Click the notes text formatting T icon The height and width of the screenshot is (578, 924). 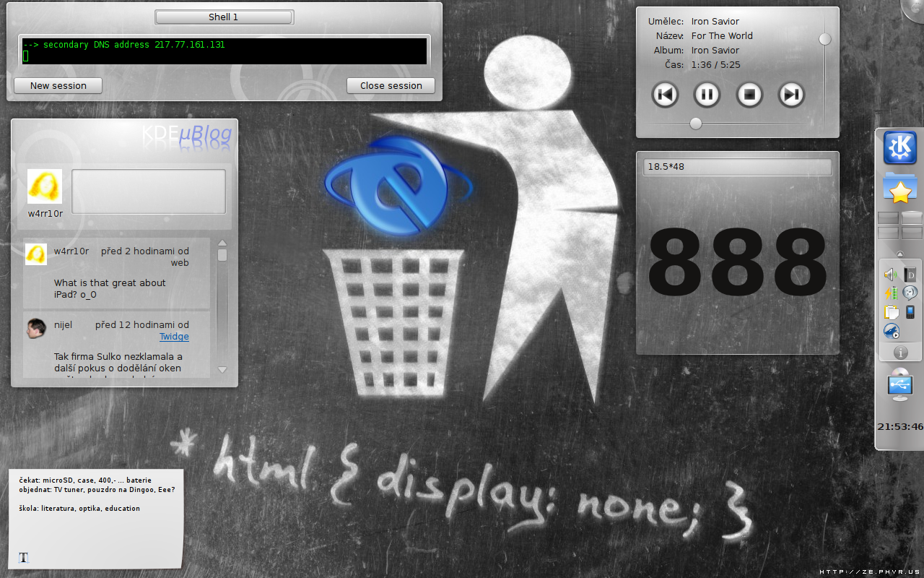coord(24,557)
